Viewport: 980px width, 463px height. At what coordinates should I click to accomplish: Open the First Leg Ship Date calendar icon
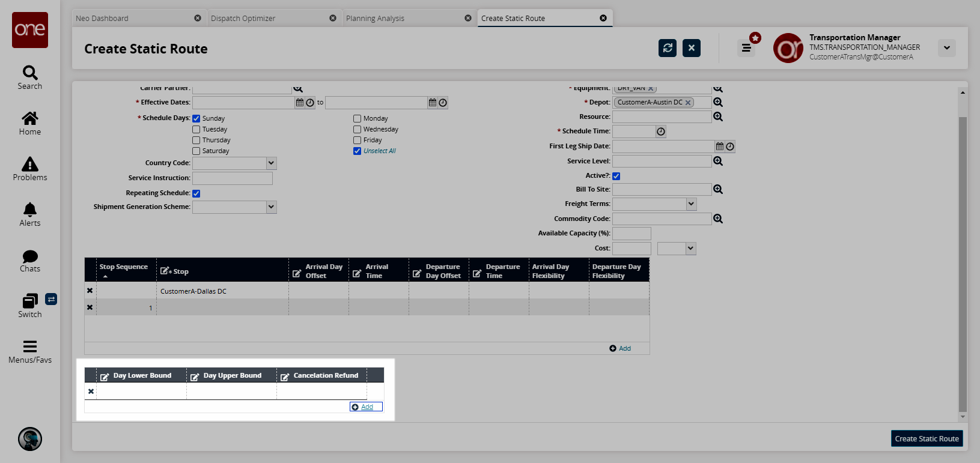(720, 147)
